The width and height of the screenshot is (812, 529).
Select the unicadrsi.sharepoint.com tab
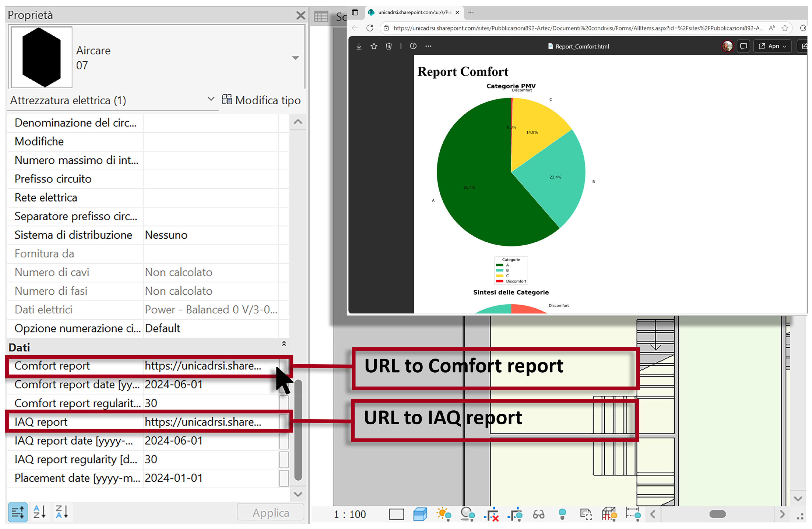[415, 12]
